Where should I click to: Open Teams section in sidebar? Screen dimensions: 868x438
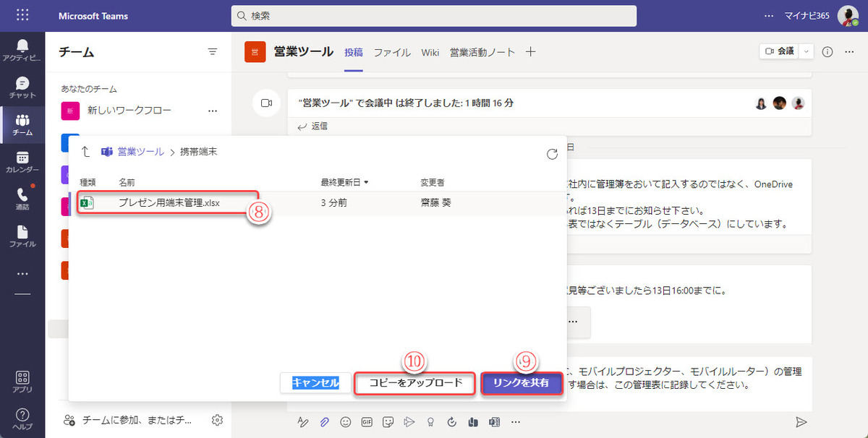(x=22, y=125)
